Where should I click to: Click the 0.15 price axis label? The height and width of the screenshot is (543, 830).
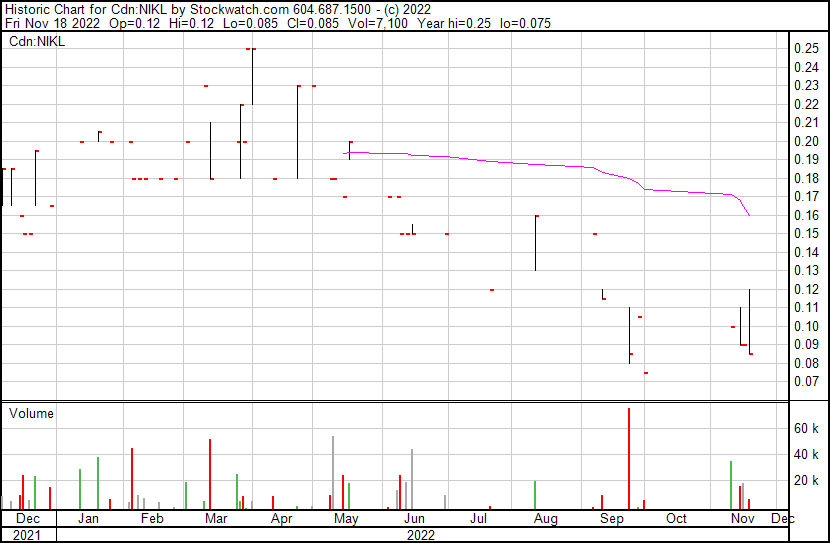pos(806,233)
